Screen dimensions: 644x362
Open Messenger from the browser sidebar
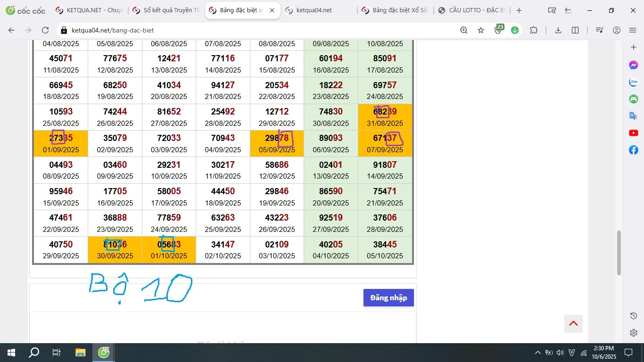tap(633, 65)
